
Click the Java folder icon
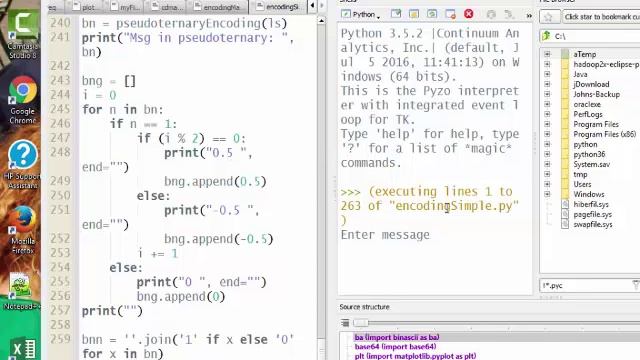click(x=565, y=74)
